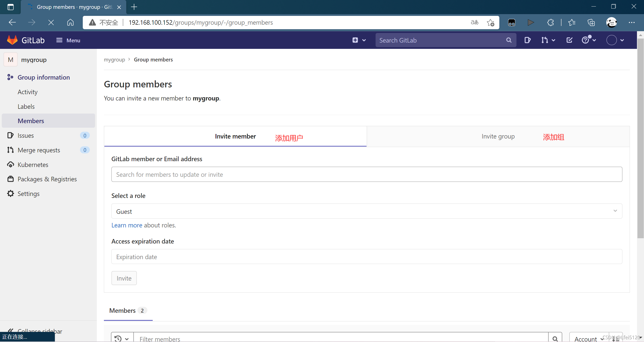Focus the Expiration date field
Image resolution: width=644 pixels, height=342 pixels.
pyautogui.click(x=367, y=257)
